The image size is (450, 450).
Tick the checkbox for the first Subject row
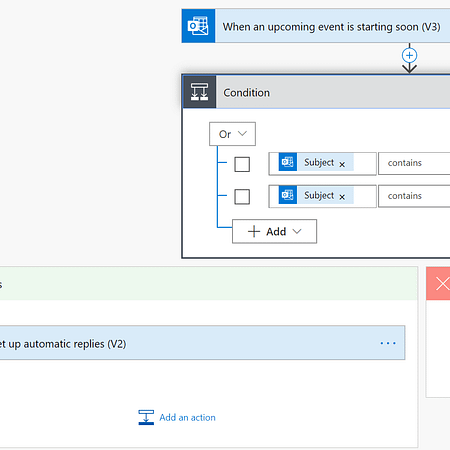pos(242,164)
